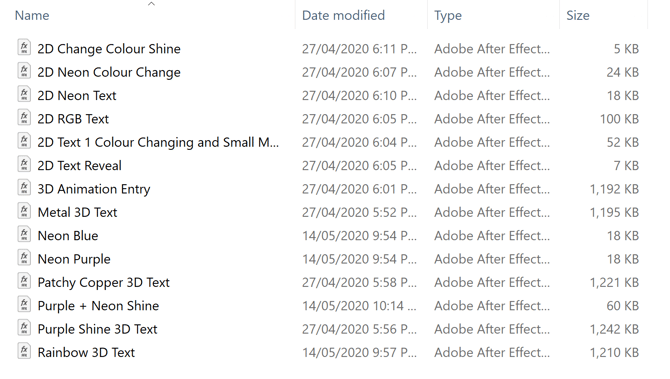Select the Neon Purple file icon

coord(24,258)
